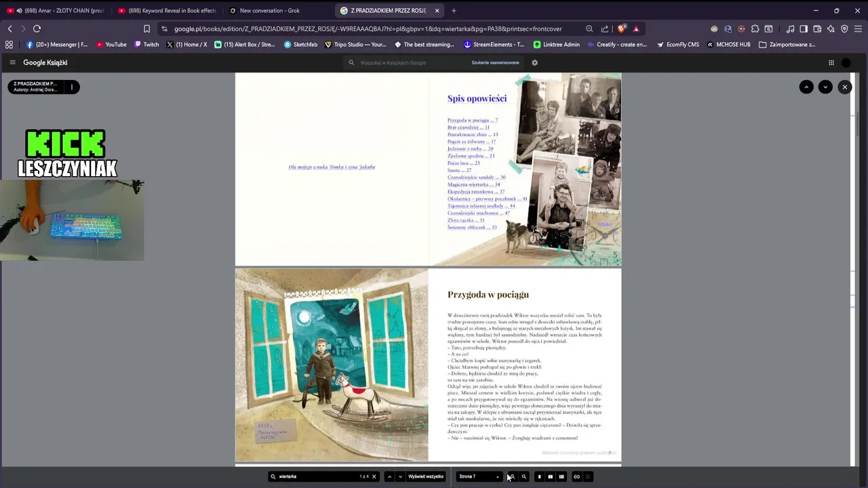Screen dimensions: 868x488
Task: Open Zaimportowane bookmarks folder
Action: click(787, 44)
